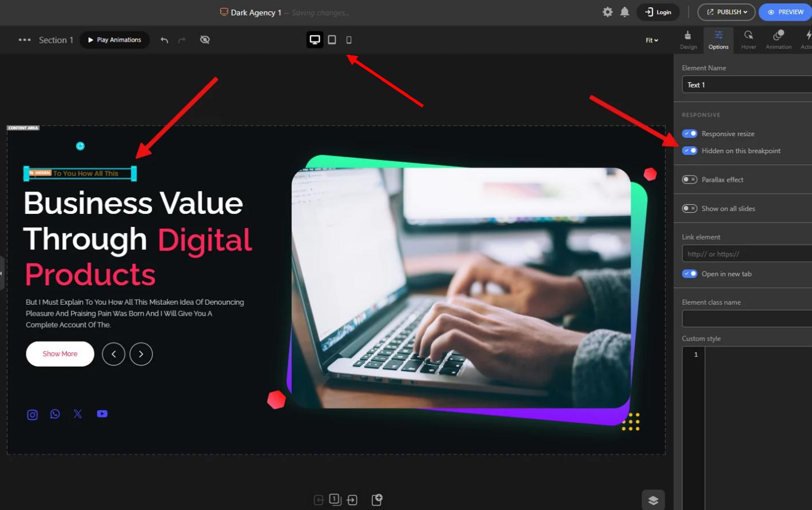Click the undo arrow icon
This screenshot has height=510, width=812.
165,40
